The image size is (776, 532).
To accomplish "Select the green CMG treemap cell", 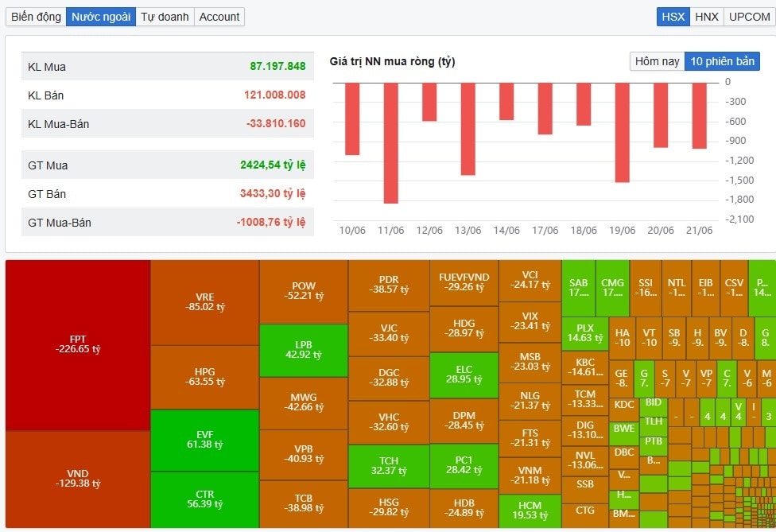I will pyautogui.click(x=613, y=288).
